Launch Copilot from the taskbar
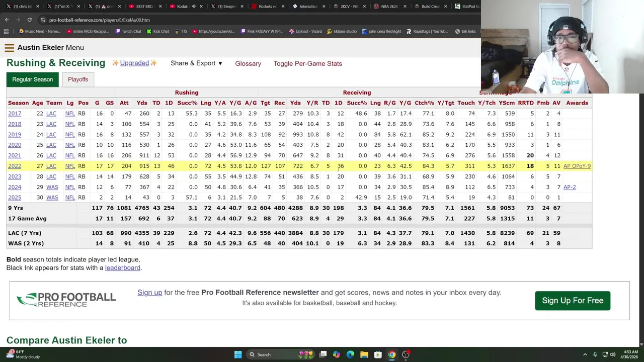This screenshot has width=644, height=362. (x=337, y=354)
